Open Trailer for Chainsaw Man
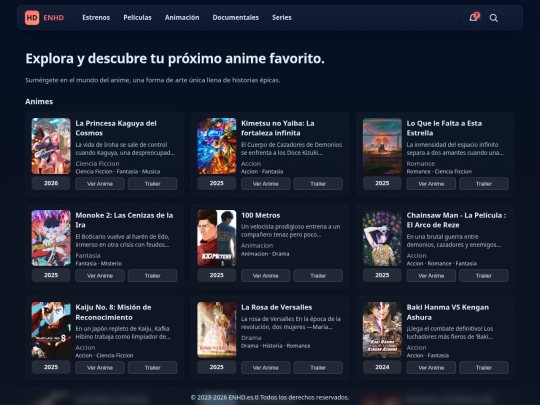 click(484, 276)
